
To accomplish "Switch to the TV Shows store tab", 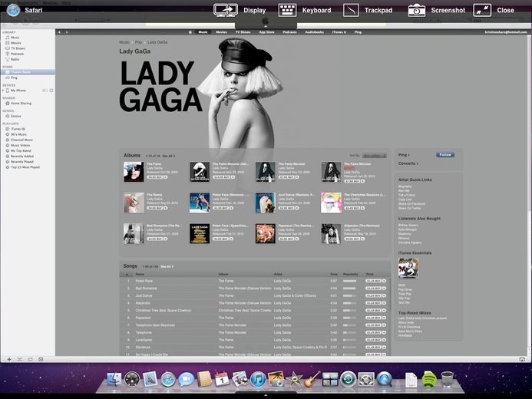I will (243, 32).
